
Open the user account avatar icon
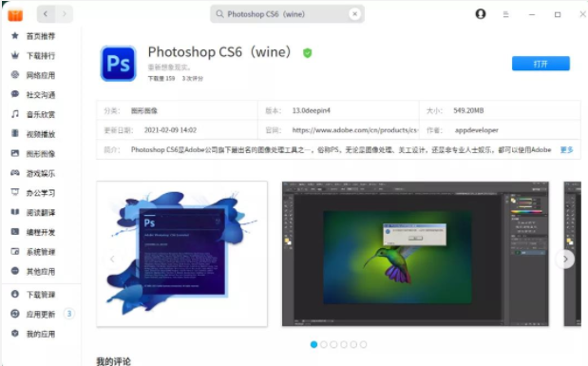tap(481, 14)
